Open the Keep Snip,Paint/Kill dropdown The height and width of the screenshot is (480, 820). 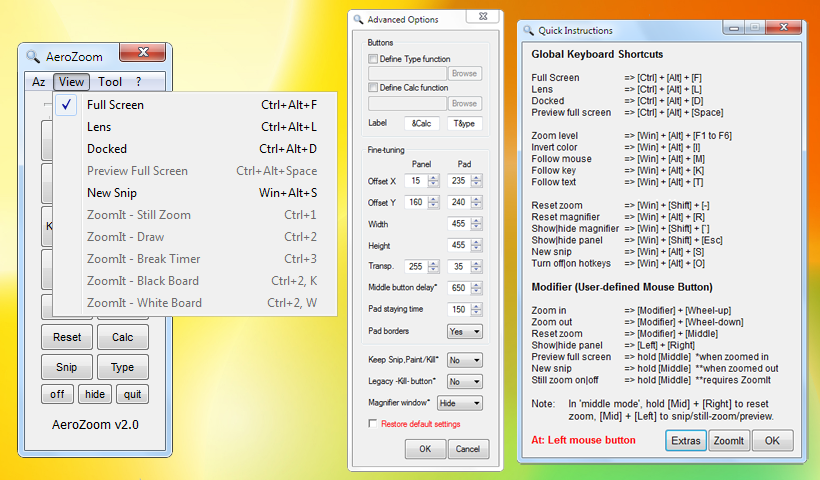tap(465, 360)
